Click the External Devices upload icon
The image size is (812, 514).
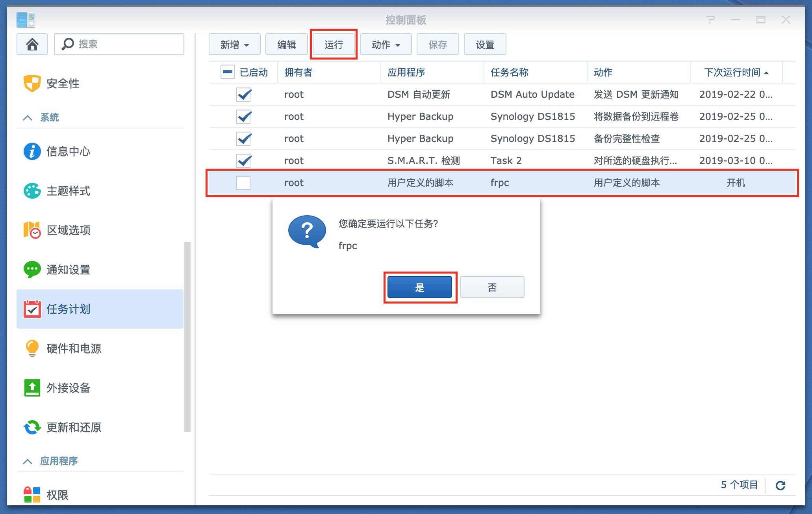coord(32,388)
